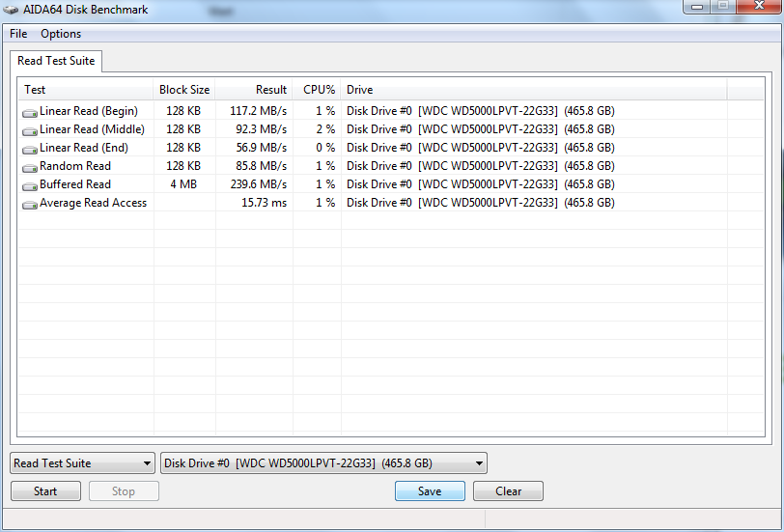Image resolution: width=784 pixels, height=532 pixels.
Task: Click the Drive cell in Linear Read (Begin) row
Action: (x=481, y=111)
